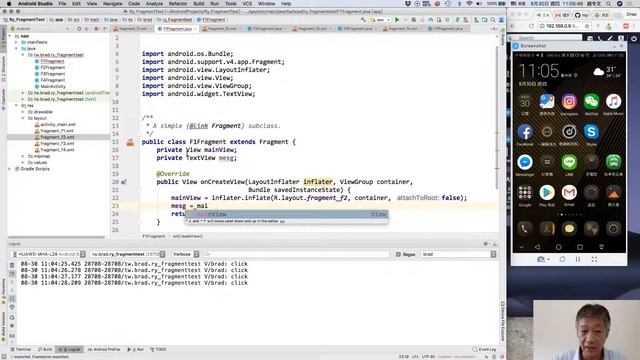Screen dimensions: 640x360
Task: Click fullscreen icon in Screenshot window toolbar
Action: 594,259
